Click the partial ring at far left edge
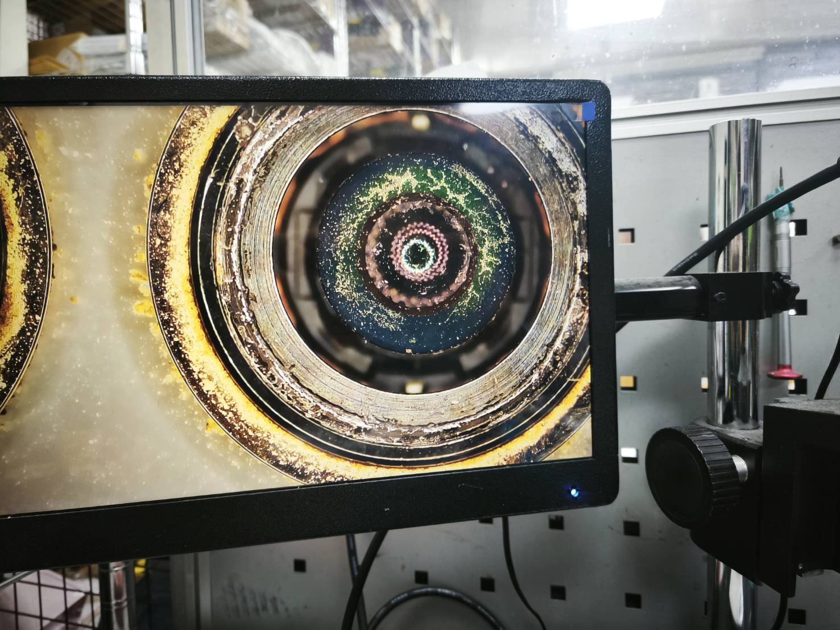 (23, 256)
